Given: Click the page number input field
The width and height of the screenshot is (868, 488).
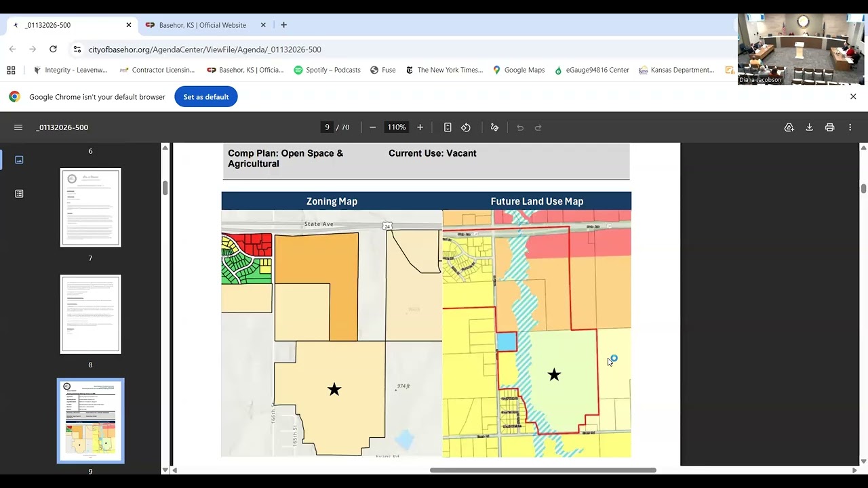Looking at the screenshot, I should click(328, 127).
